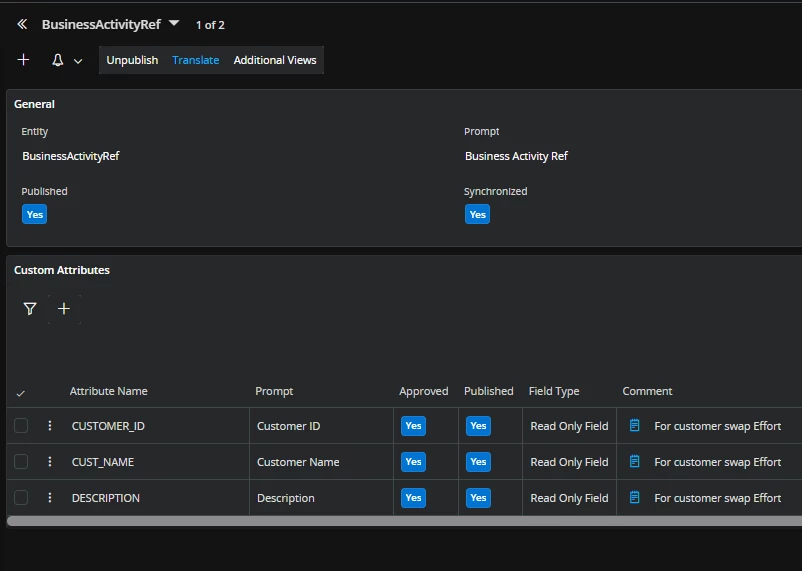Click the plus icon in top toolbar

coord(23,60)
